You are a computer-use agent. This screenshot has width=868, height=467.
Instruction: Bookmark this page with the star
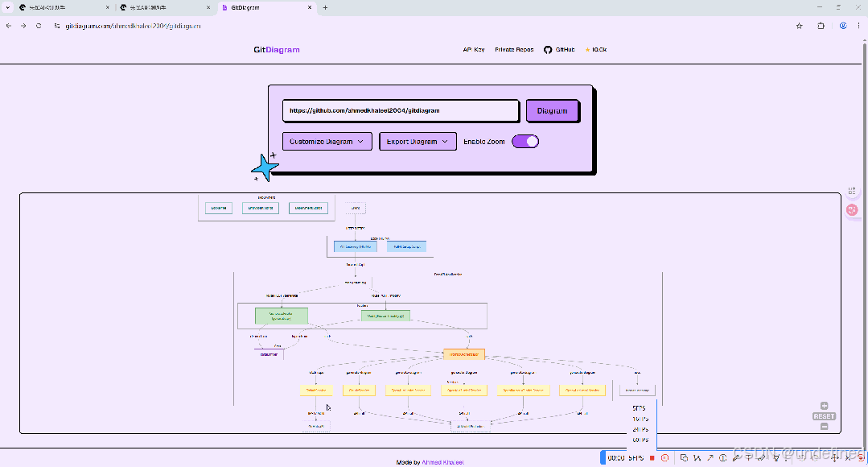coord(800,26)
